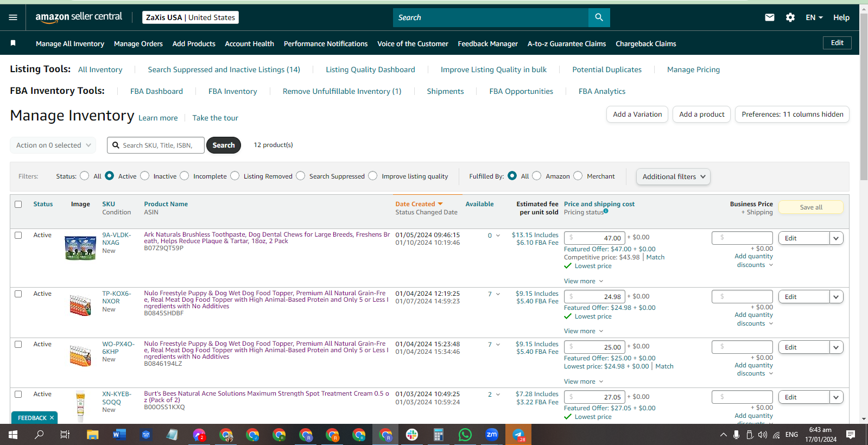Select Fulfilled By 'Merchant' radio button
Viewport: 868px width, 445px height.
pos(578,176)
